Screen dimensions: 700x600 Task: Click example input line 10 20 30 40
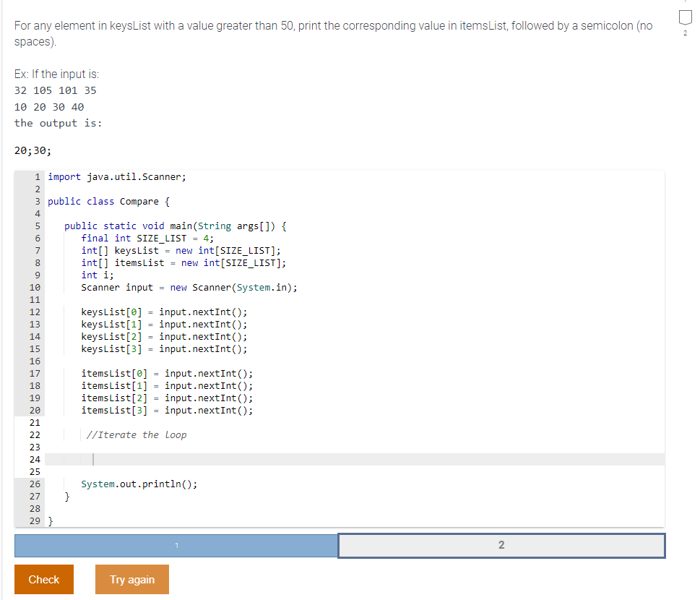pos(49,107)
